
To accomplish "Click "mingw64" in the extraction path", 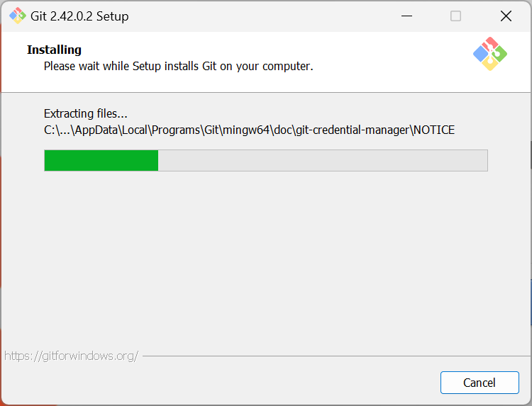I will coord(250,130).
